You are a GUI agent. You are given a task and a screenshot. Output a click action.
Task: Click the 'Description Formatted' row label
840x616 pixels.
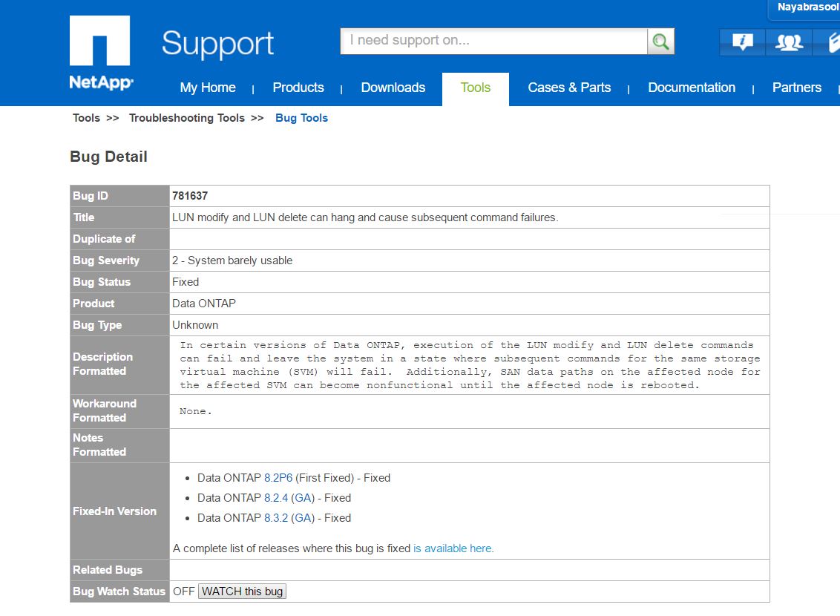(102, 364)
